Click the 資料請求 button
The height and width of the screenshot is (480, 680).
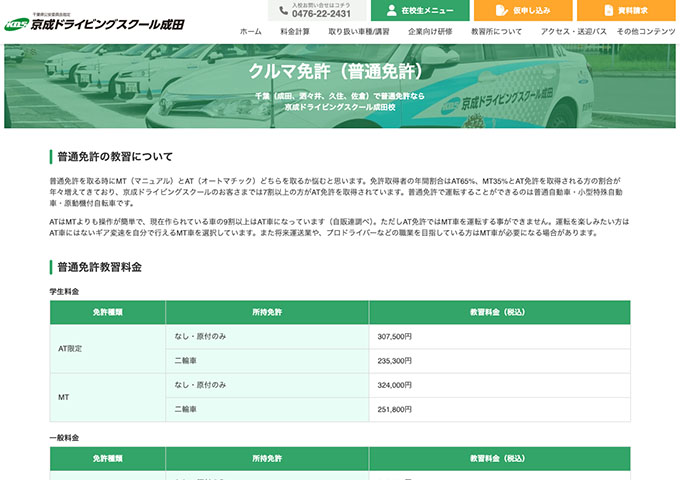tap(626, 10)
